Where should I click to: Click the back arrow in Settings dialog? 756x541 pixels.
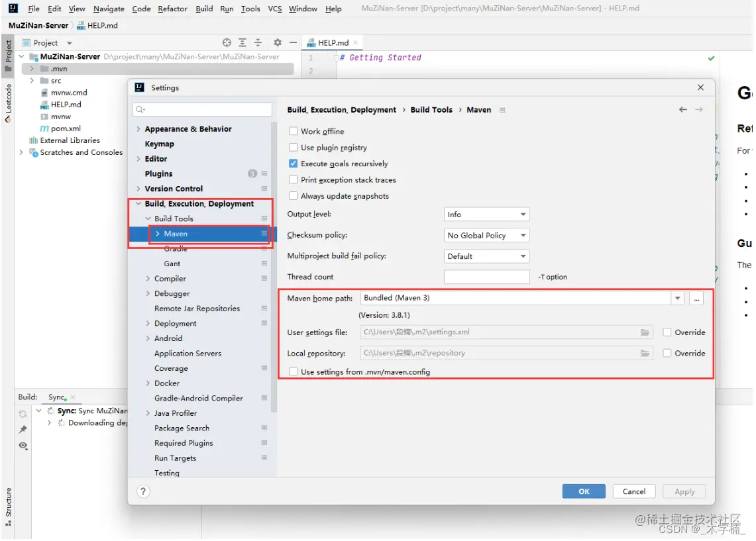pos(682,109)
